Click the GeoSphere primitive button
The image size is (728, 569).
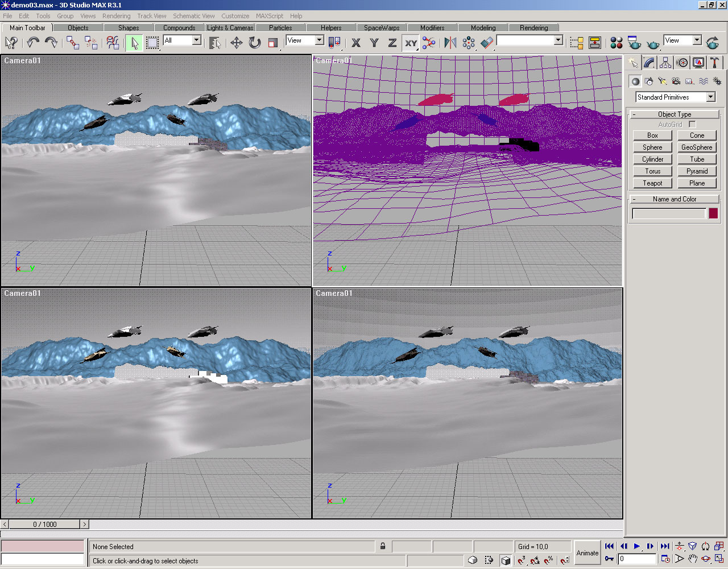pos(697,147)
